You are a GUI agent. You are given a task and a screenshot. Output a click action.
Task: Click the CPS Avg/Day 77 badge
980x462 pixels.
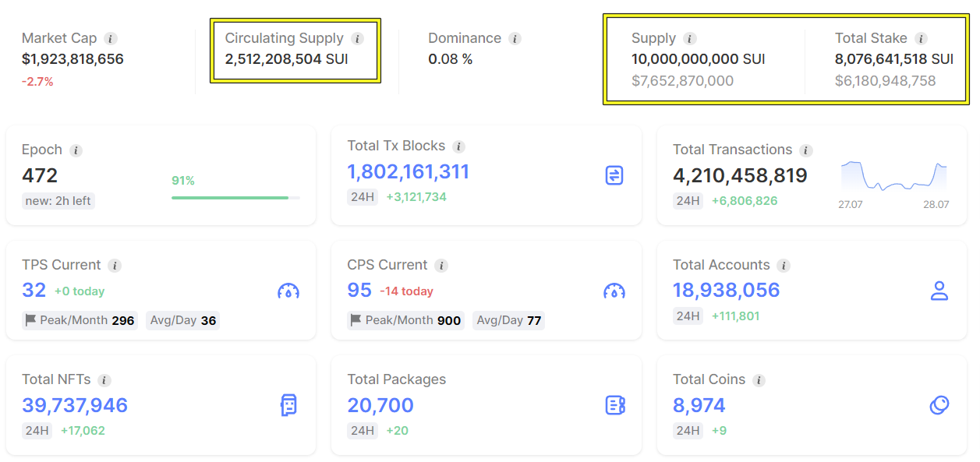tap(508, 320)
